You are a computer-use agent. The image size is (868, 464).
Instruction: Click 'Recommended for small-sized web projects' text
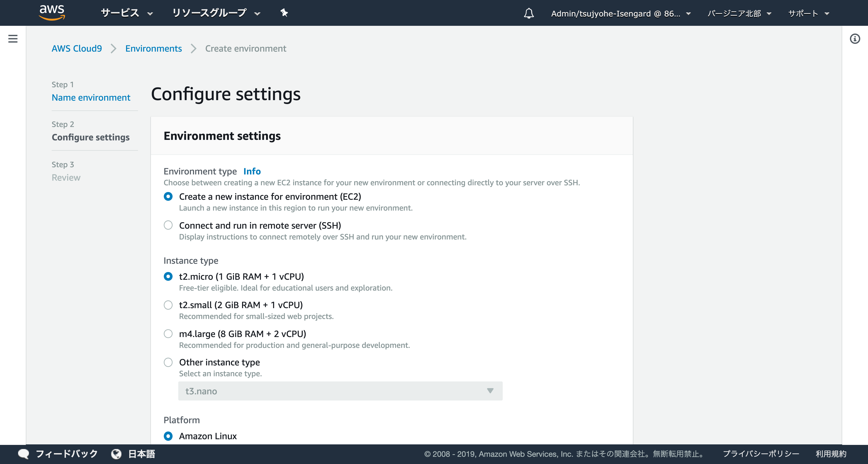pos(257,317)
